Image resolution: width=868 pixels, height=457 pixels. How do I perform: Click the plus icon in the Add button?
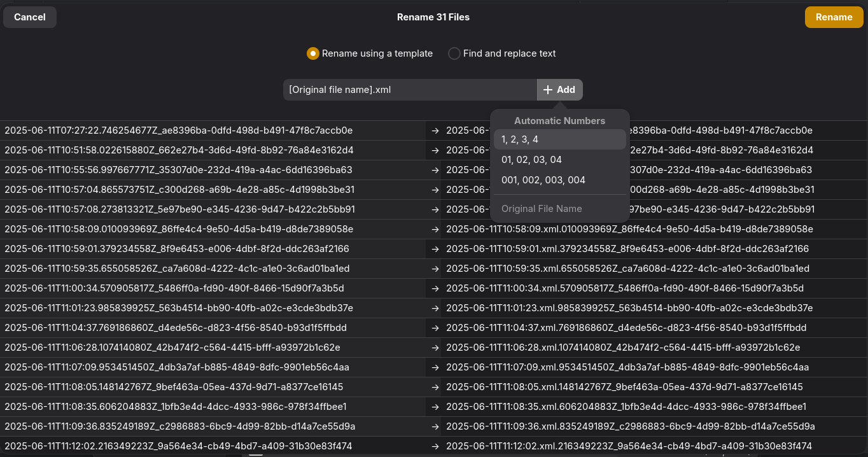coord(547,90)
